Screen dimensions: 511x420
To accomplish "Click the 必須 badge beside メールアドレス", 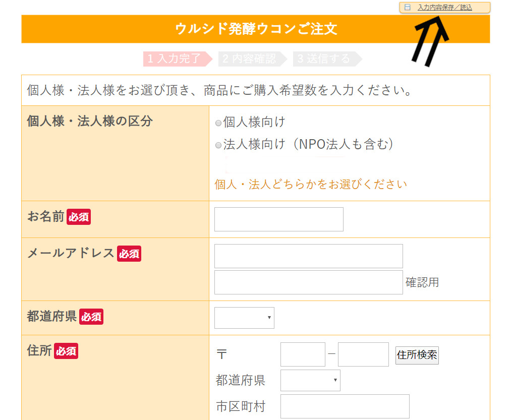I will point(129,254).
